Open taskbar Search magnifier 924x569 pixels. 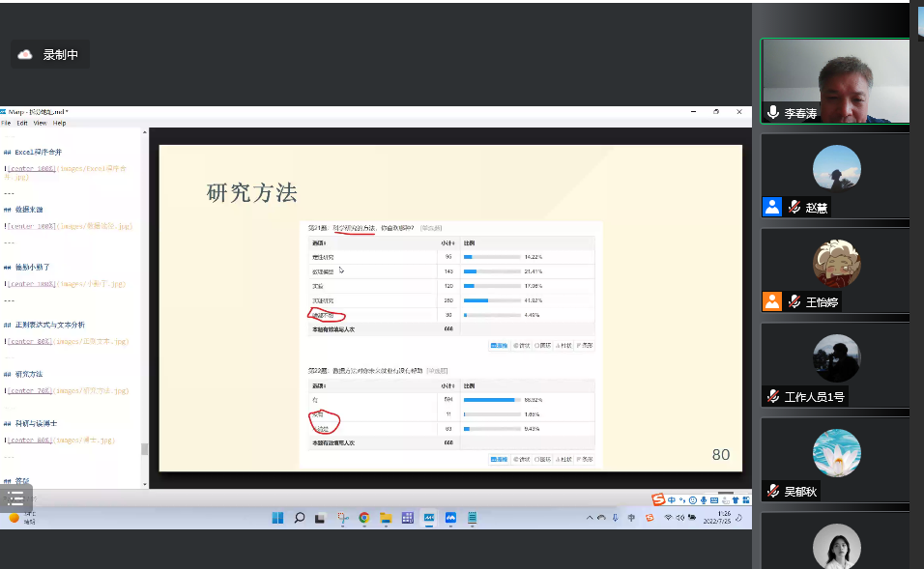point(300,518)
